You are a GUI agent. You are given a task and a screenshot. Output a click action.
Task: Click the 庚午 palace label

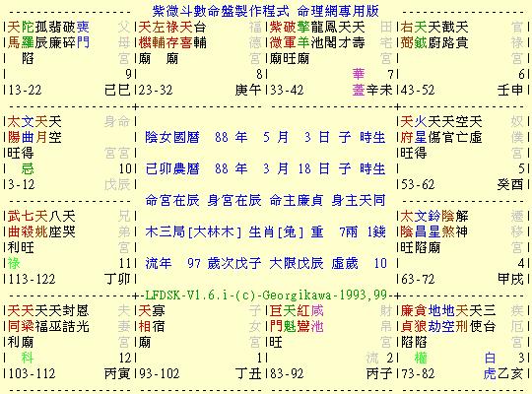tap(248, 90)
